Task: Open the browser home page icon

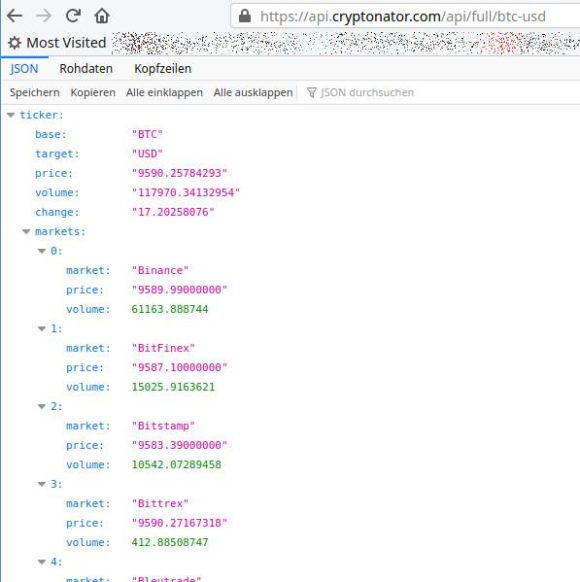Action: pos(102,16)
